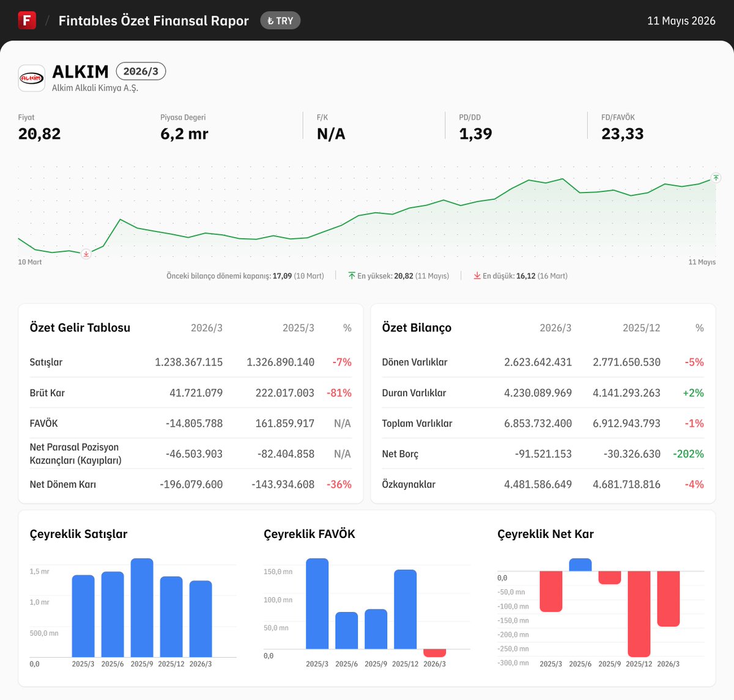Click the red lowest-price marker on chart
This screenshot has width=734, height=700.
point(86,254)
